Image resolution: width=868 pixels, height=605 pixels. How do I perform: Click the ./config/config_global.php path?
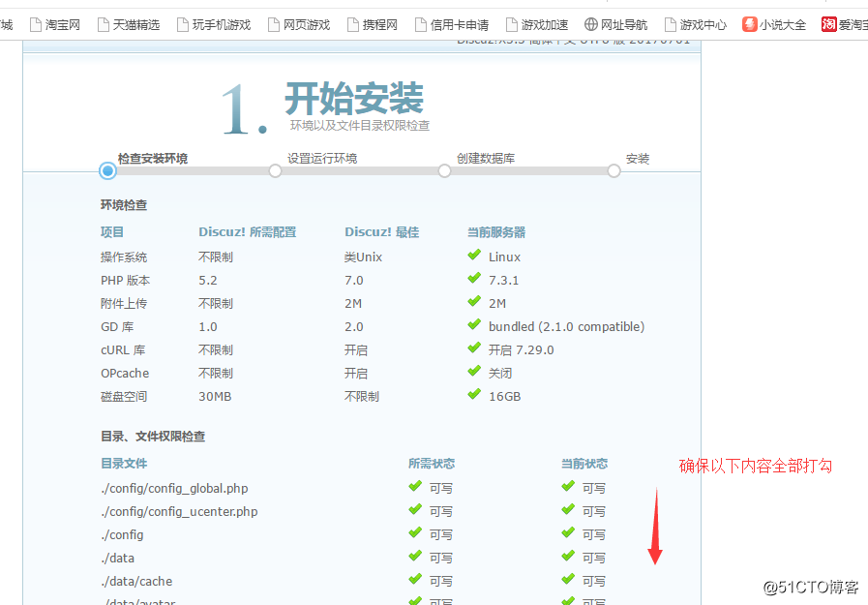tap(174, 489)
